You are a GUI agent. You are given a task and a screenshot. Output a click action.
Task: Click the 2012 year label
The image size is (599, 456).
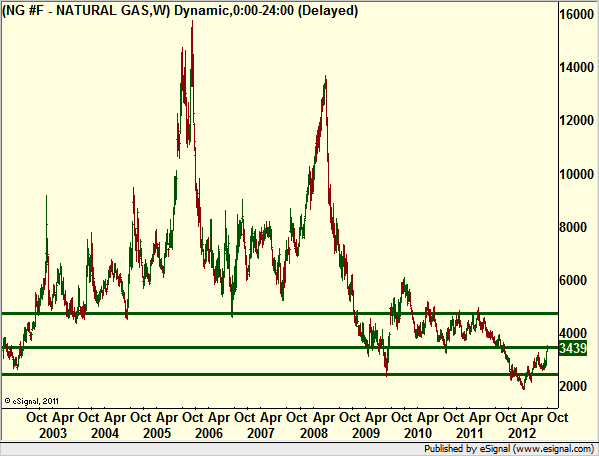(x=522, y=433)
